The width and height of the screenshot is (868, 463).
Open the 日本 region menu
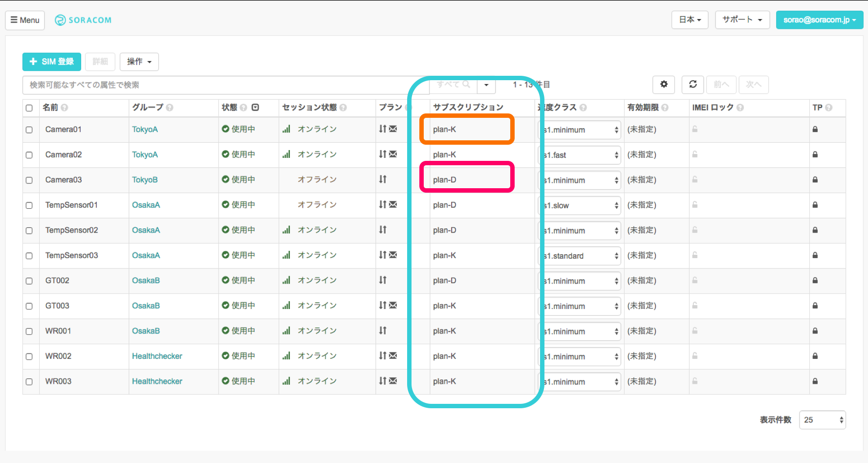click(690, 20)
